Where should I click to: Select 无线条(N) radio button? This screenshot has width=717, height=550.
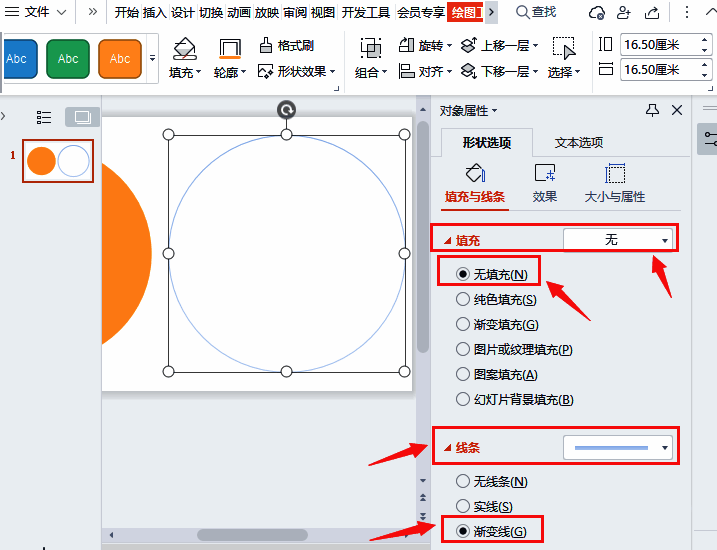tap(463, 481)
